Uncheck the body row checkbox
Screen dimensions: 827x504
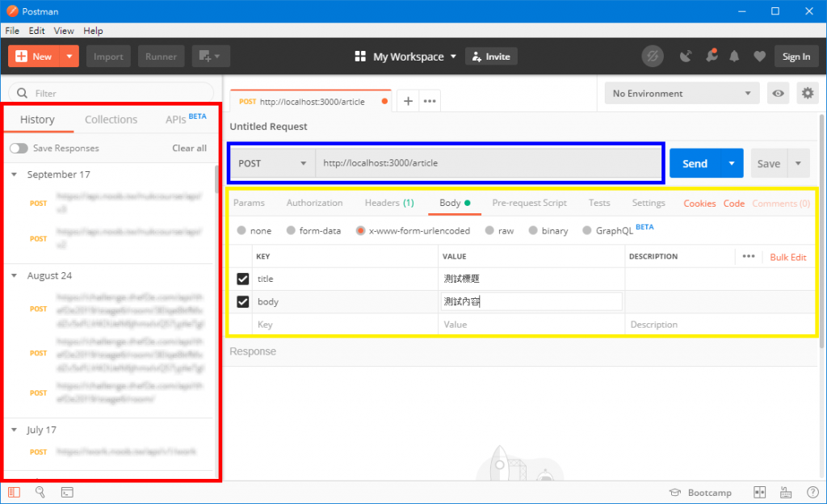coord(242,301)
